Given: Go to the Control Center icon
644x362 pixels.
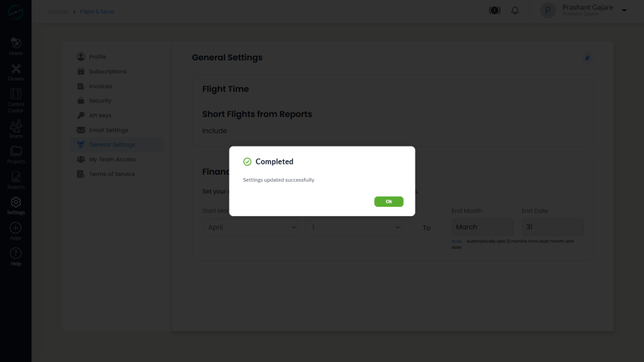Looking at the screenshot, I should tap(16, 94).
